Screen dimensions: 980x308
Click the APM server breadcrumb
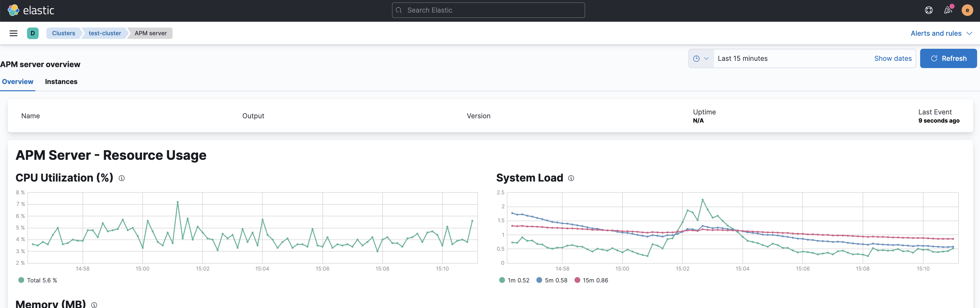(x=150, y=33)
